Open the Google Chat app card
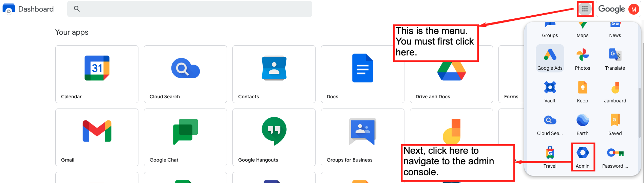The width and height of the screenshot is (644, 183). tap(185, 137)
